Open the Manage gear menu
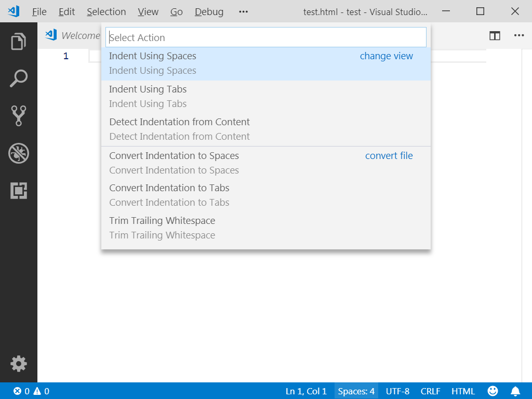This screenshot has height=399, width=532. tap(18, 364)
